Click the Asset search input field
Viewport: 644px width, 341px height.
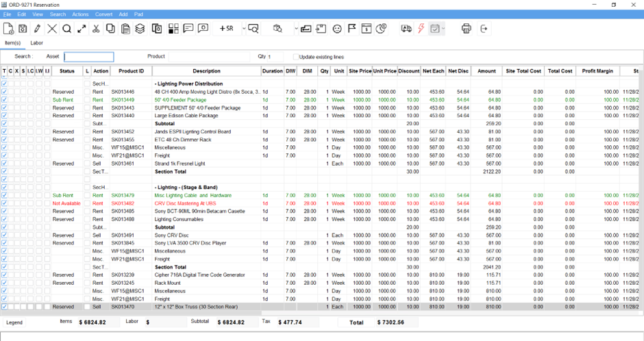(89, 57)
